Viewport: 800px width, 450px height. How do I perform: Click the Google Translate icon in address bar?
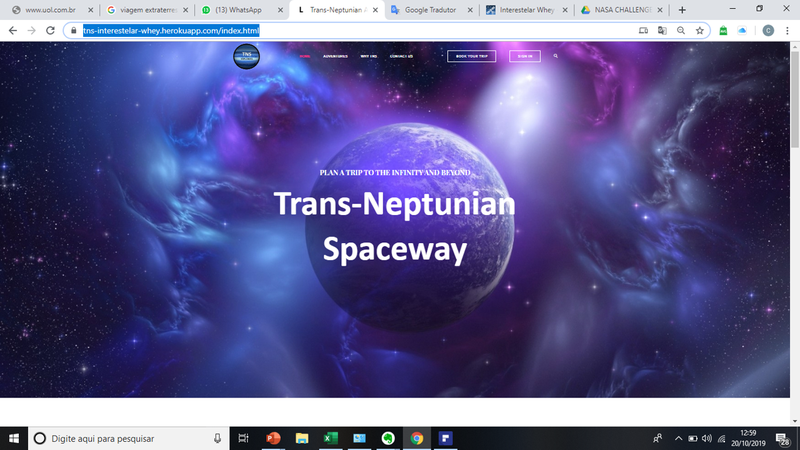(x=661, y=30)
